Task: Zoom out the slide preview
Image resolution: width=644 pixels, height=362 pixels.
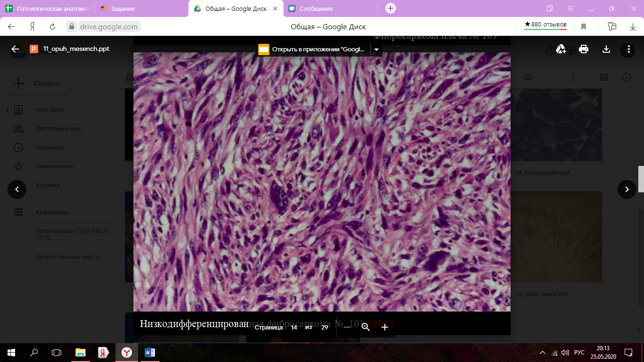Action: [346, 327]
